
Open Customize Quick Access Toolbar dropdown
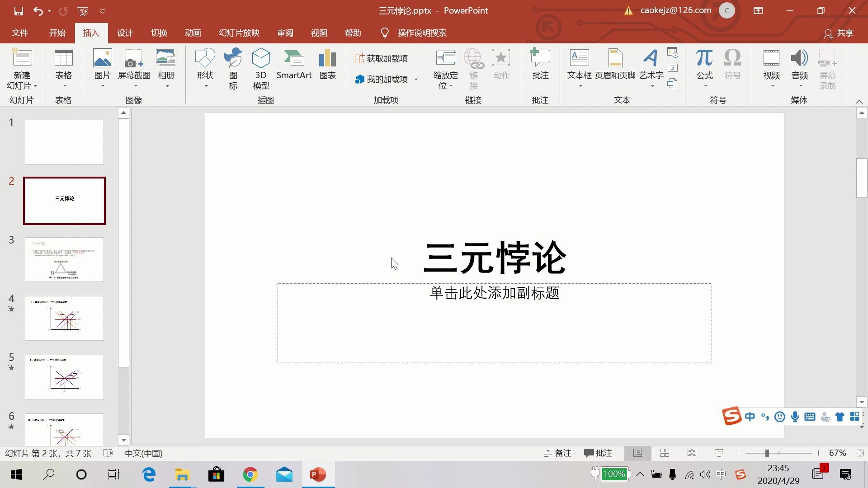pos(102,11)
